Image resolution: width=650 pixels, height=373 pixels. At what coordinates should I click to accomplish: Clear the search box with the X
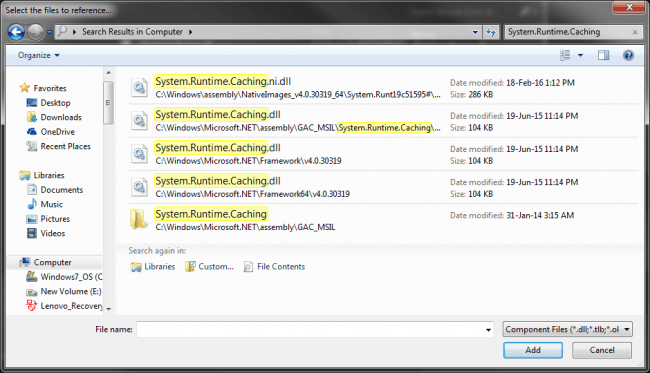pos(635,32)
